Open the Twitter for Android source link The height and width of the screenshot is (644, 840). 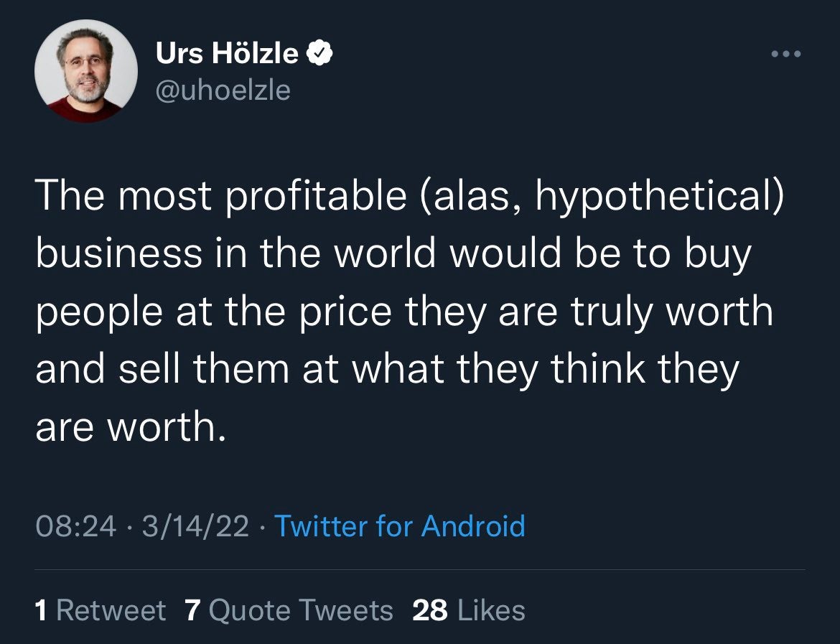pyautogui.click(x=400, y=526)
